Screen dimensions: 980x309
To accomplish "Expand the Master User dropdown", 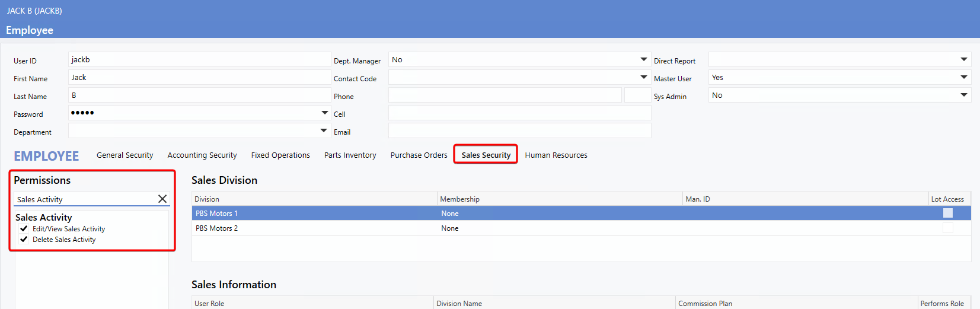I will [x=963, y=78].
